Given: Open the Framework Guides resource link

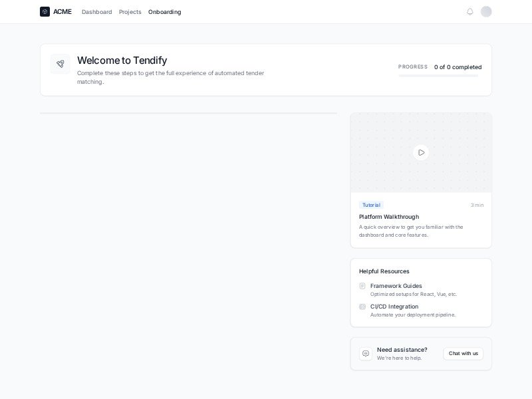Looking at the screenshot, I should (x=396, y=286).
